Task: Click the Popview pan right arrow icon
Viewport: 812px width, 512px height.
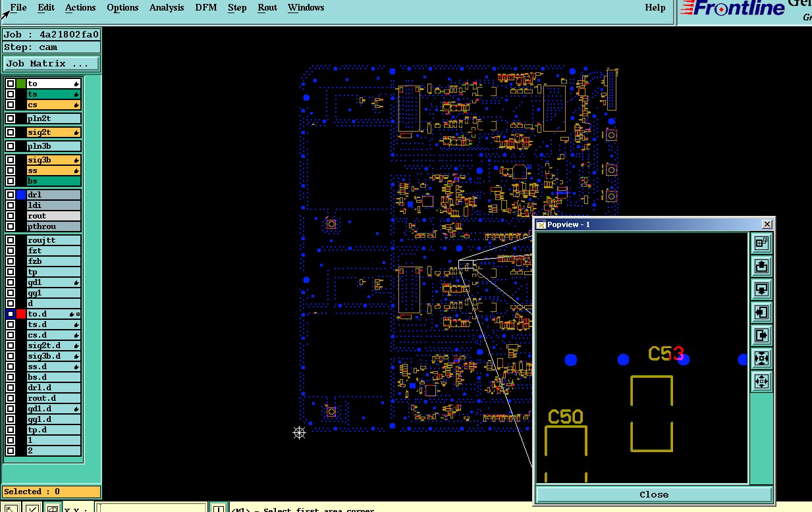Action: 762,335
